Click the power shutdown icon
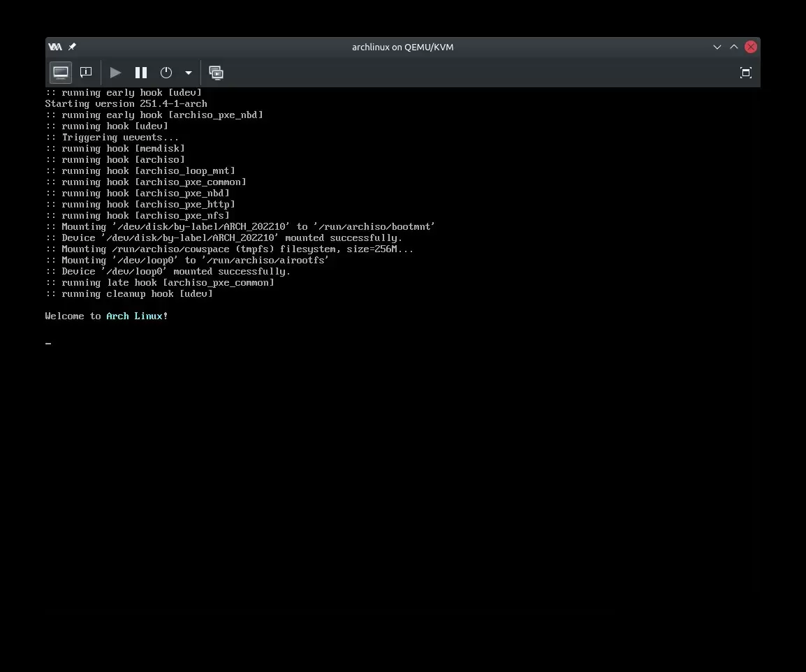The width and height of the screenshot is (806, 672). [166, 73]
